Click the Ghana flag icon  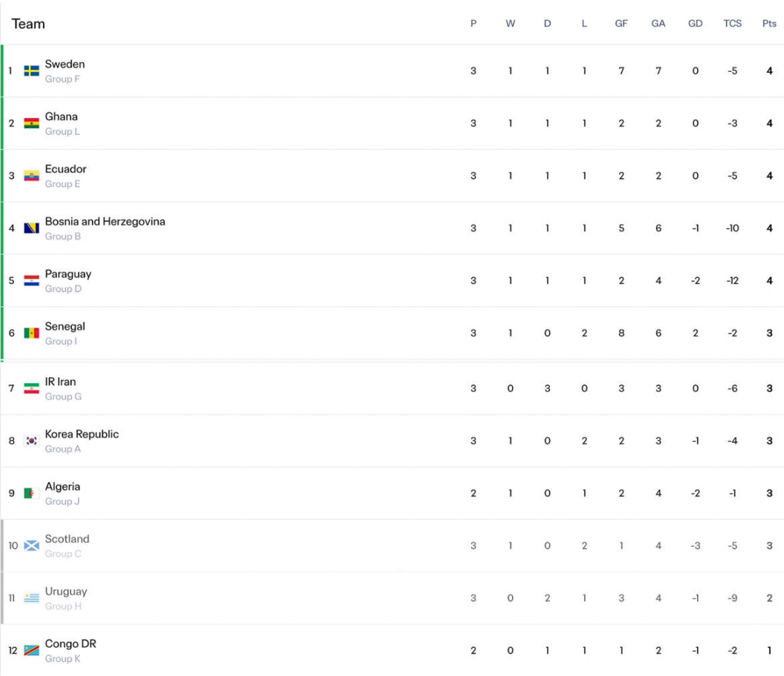coord(31,123)
